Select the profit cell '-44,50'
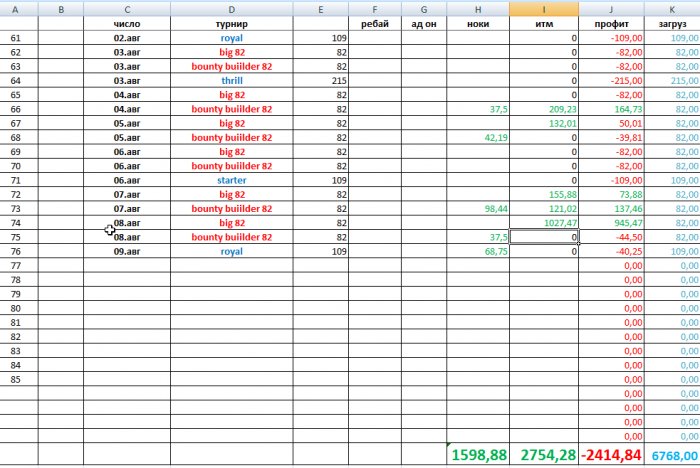 point(611,237)
